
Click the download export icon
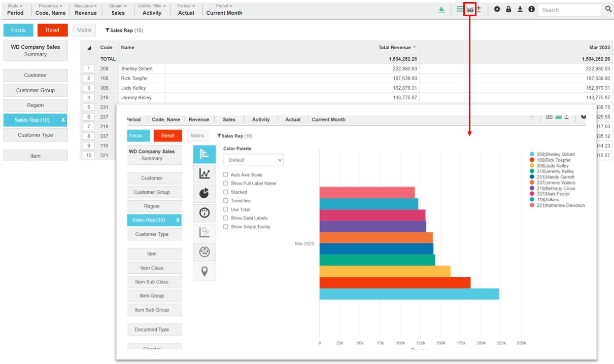point(520,9)
